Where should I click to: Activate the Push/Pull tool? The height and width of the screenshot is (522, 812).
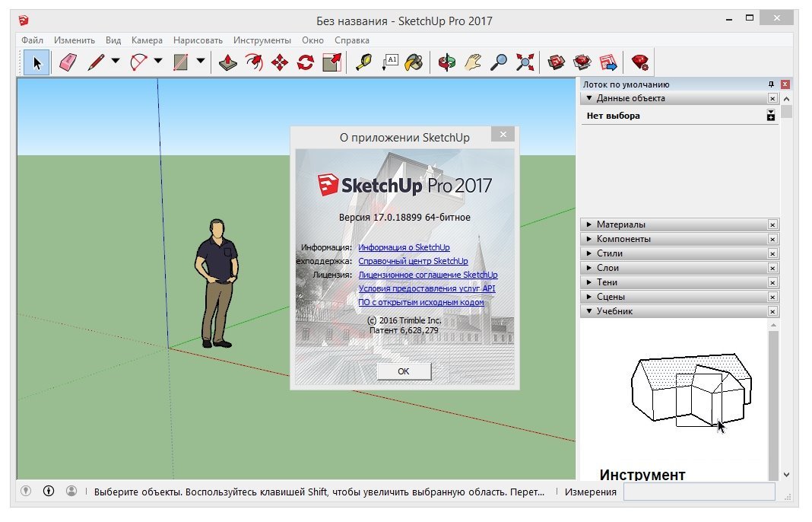(x=228, y=62)
